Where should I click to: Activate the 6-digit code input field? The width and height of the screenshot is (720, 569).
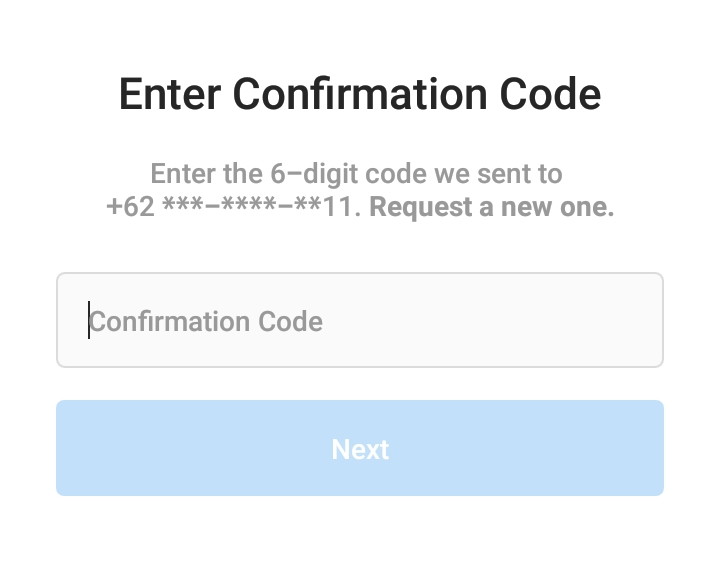[360, 320]
